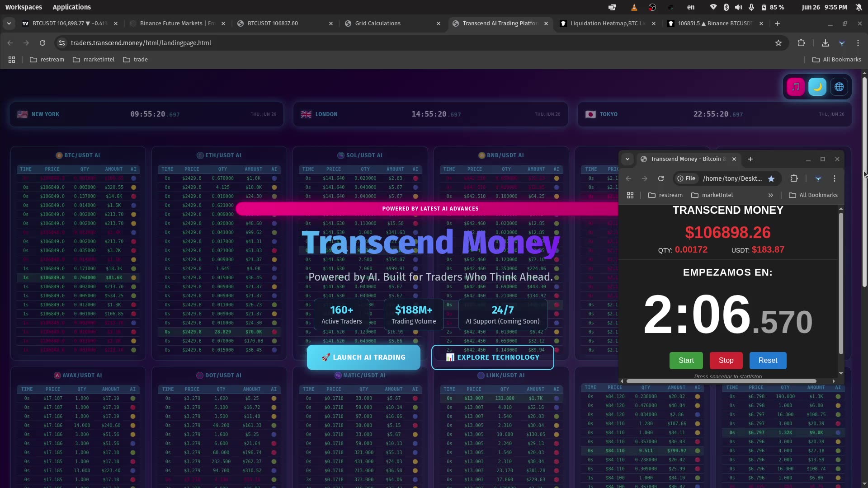Open extensions puzzle icon in small window
Viewport: 868px width, 488px height.
(x=794, y=178)
